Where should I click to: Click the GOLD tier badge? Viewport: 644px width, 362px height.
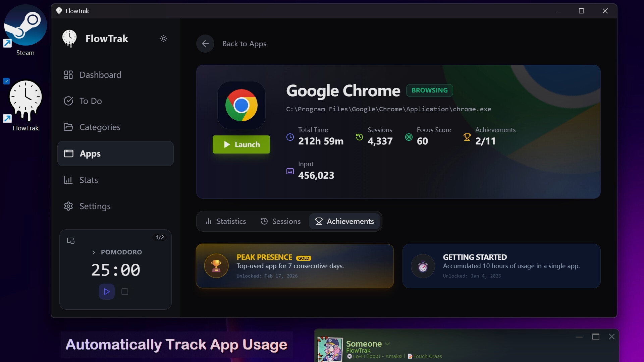304,258
